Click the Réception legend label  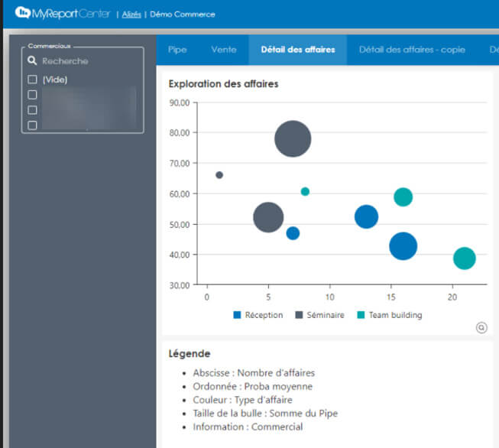click(x=264, y=315)
